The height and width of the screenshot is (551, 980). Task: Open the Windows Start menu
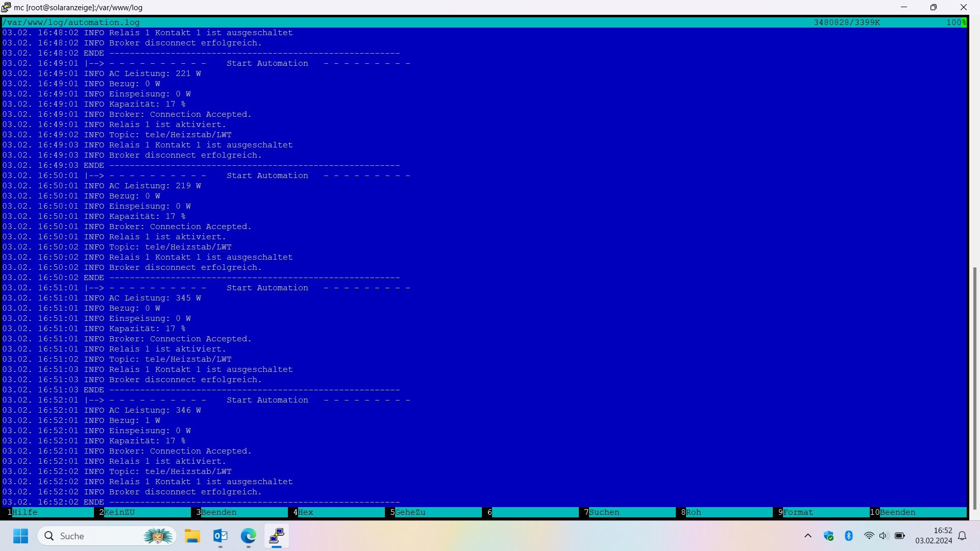pos(21,536)
